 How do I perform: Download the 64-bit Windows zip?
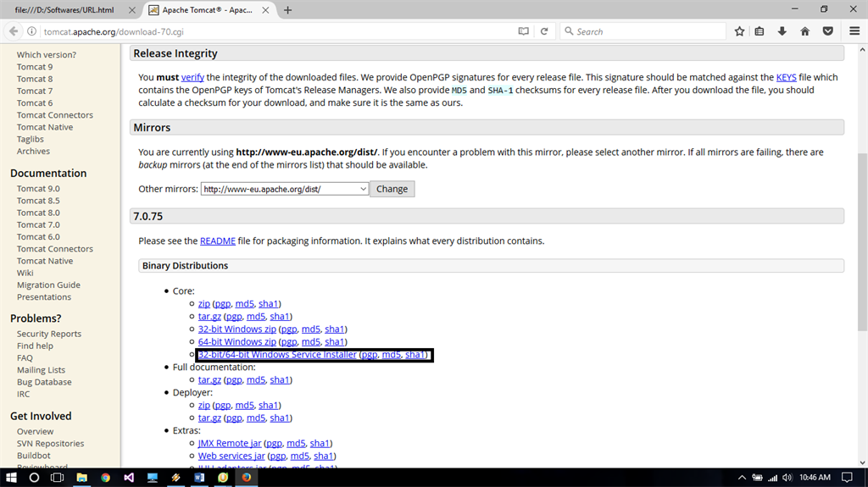[x=237, y=342]
